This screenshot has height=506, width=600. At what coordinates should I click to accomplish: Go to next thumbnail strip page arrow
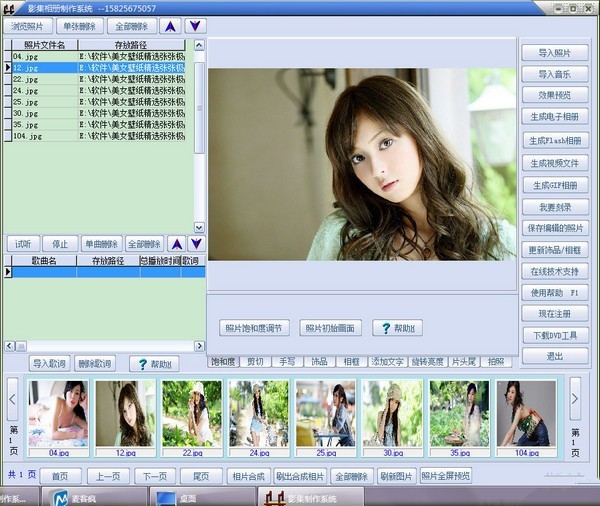(575, 404)
